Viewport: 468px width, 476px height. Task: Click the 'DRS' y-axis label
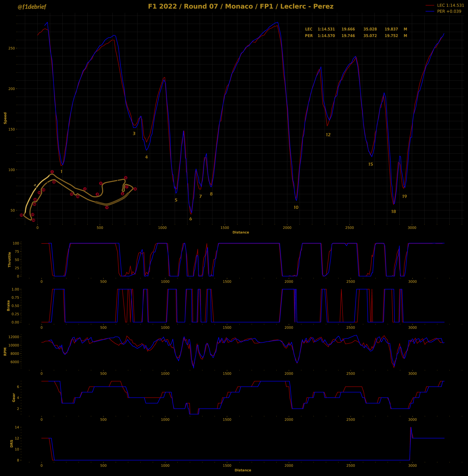click(11, 444)
